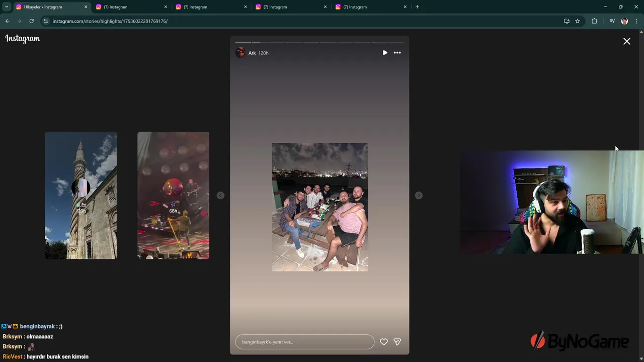Open the media control icon
The width and height of the screenshot is (644, 362).
[x=612, y=21]
